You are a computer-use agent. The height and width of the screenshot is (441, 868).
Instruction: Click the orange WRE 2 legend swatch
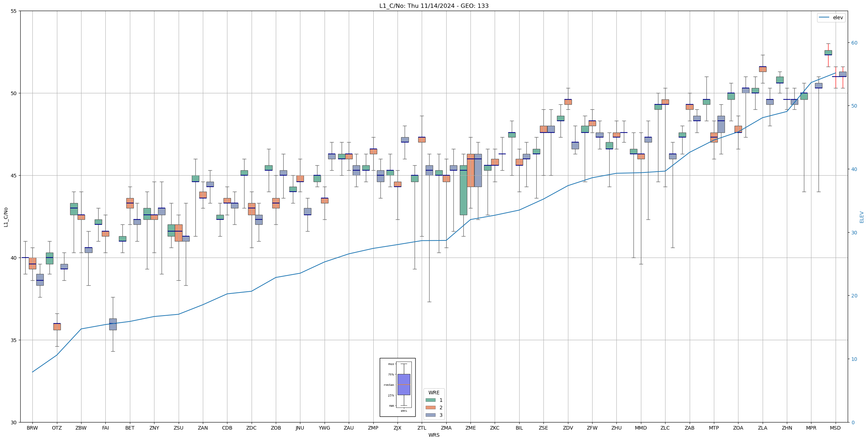click(430, 408)
